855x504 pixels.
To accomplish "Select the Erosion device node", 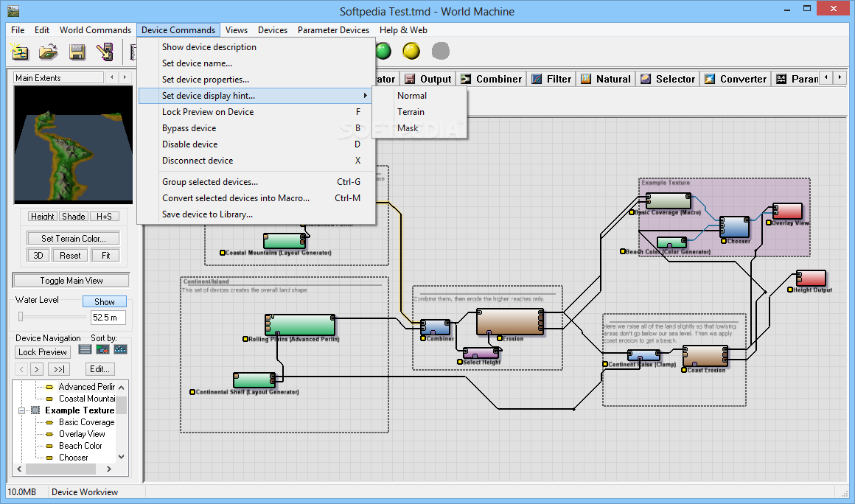I will coord(510,321).
